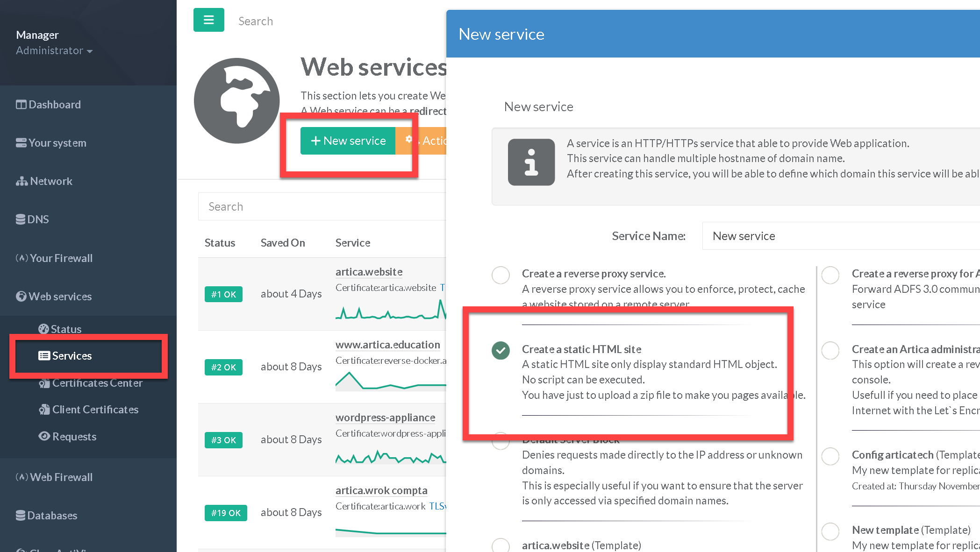This screenshot has width=980, height=552.
Task: Choose the Config articatech template radio option
Action: pos(830,456)
